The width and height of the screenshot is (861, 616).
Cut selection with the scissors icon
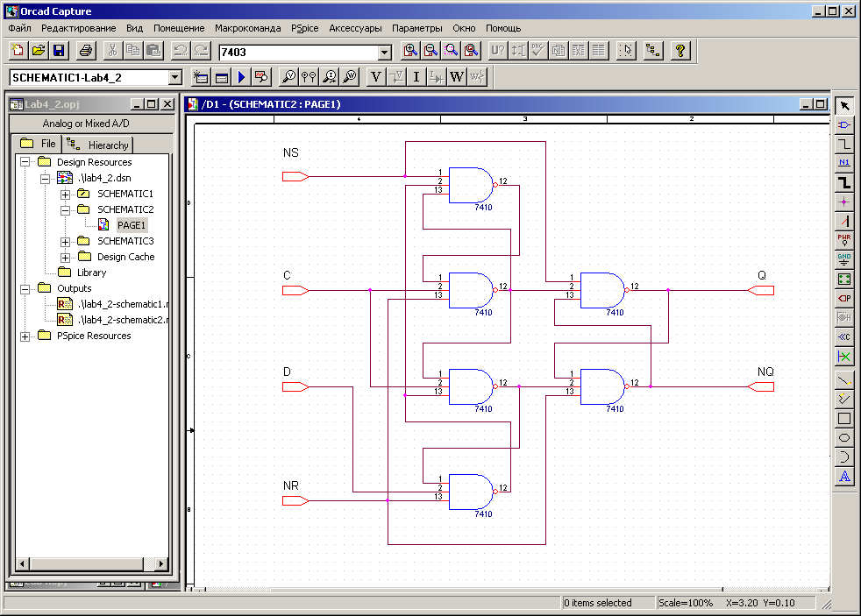[x=112, y=51]
